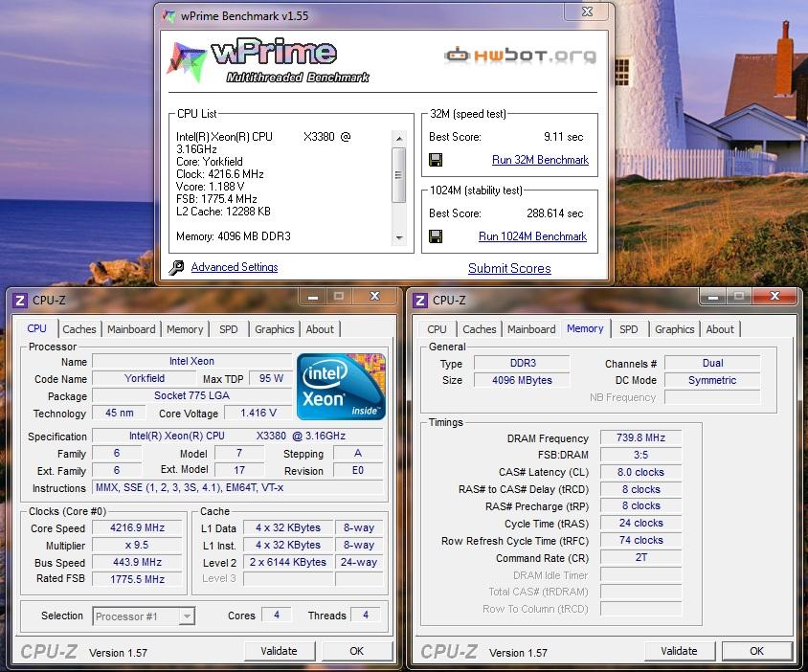
Task: Select CPU tab in left CPU-Z window
Action: point(36,328)
